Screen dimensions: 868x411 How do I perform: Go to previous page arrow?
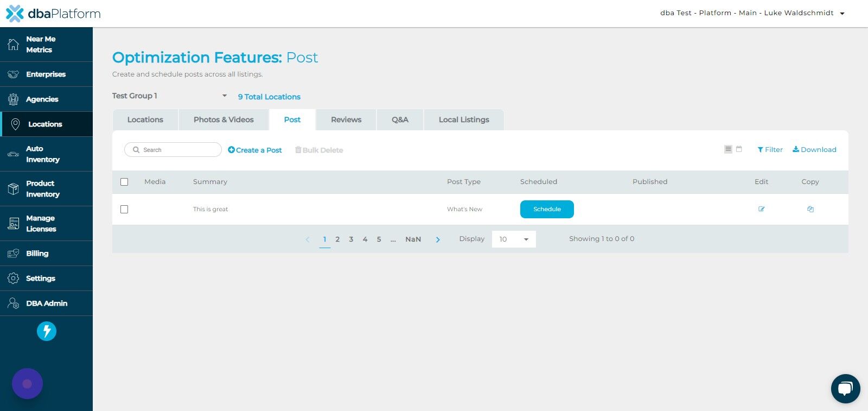[x=308, y=239]
